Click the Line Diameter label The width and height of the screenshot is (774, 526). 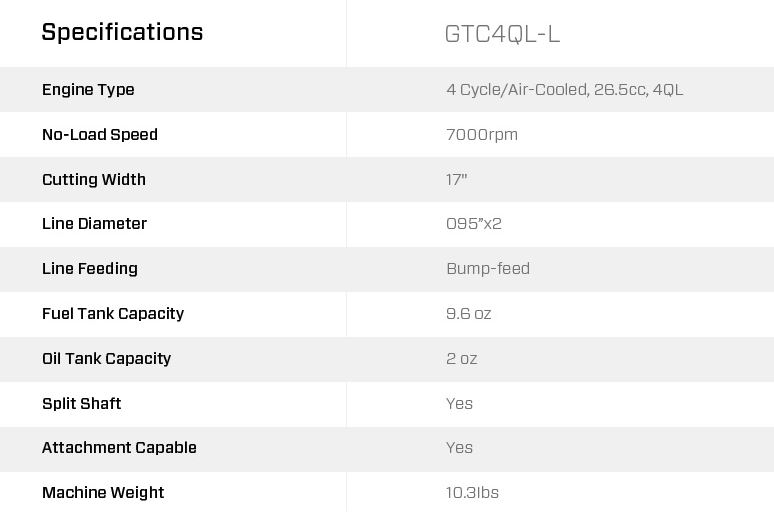94,224
